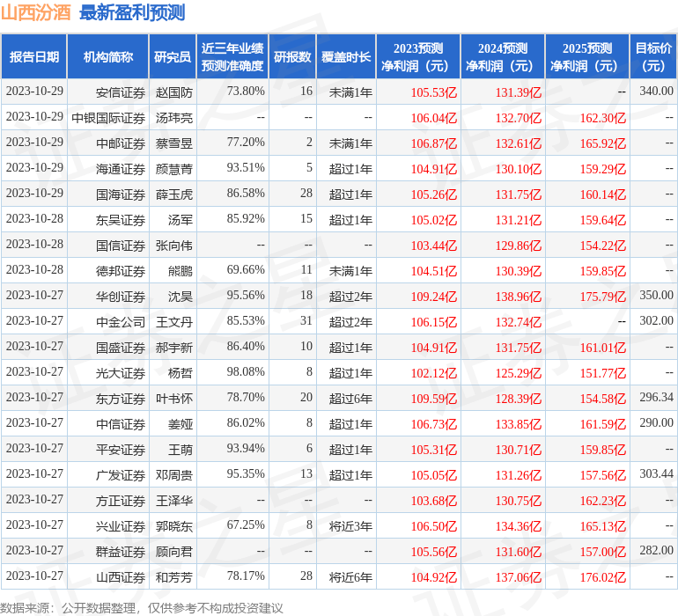This screenshot has height=616, width=678.
Task: Click 2023 profit value 109.24亿
Action: pyautogui.click(x=434, y=296)
